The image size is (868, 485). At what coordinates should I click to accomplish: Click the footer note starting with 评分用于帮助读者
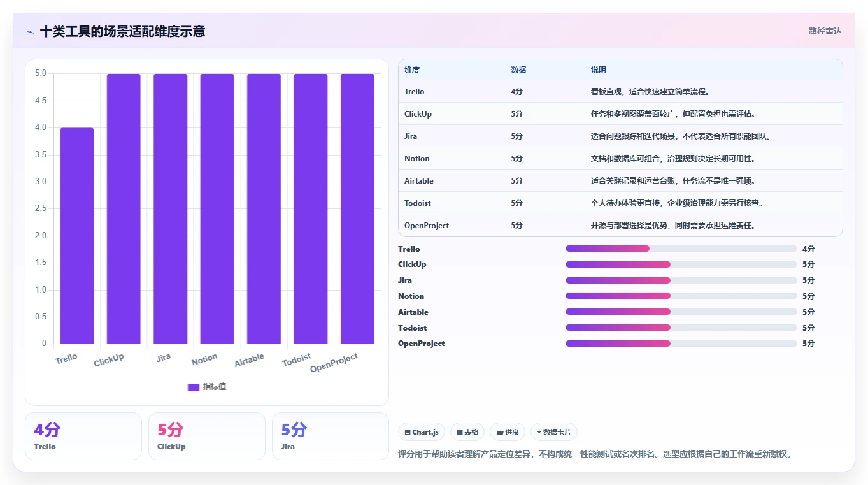point(594,454)
